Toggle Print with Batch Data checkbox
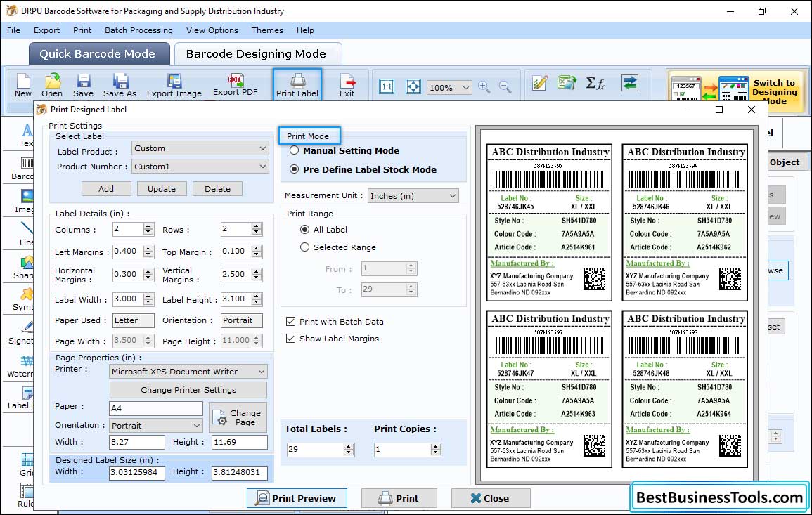 (290, 321)
